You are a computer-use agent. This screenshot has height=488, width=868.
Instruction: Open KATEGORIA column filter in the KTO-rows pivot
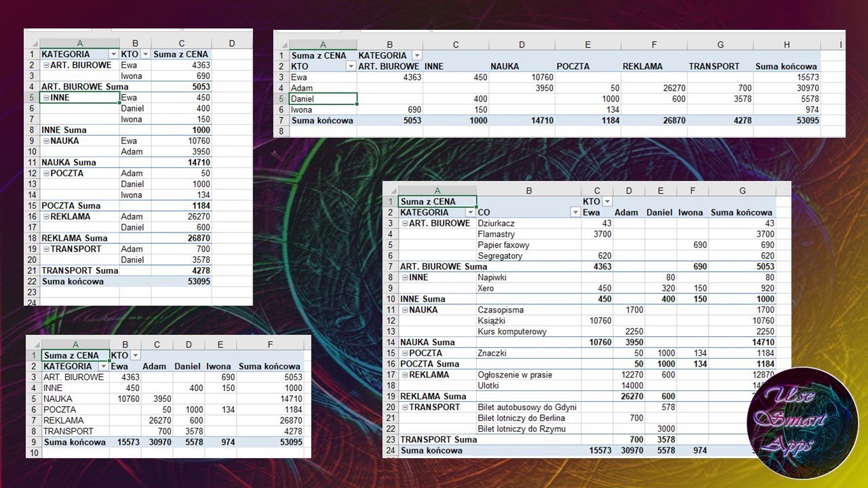(416, 56)
